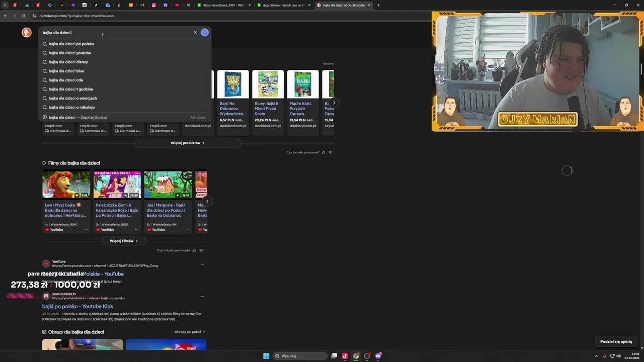
Task: Open options menu for Lew i Mysz video
Action: tap(86, 230)
